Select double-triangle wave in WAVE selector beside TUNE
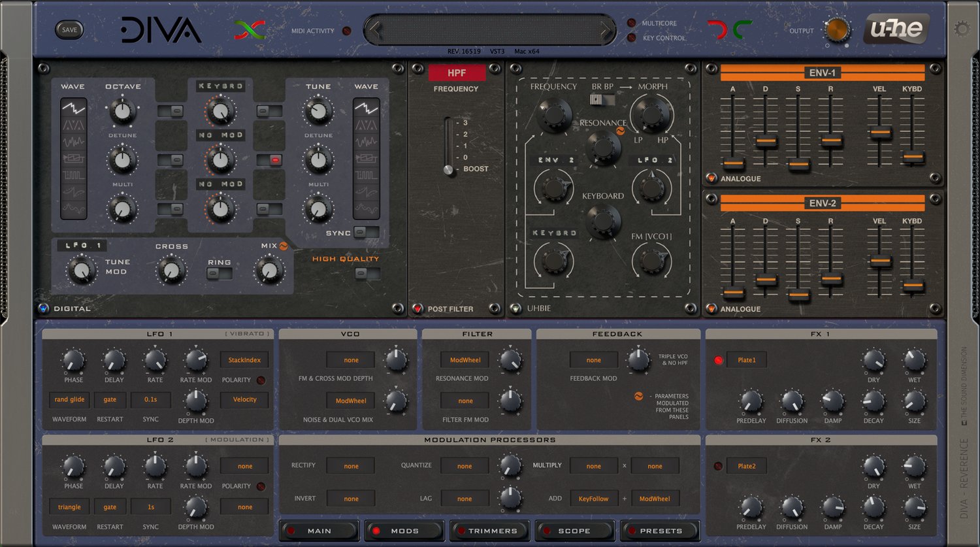Screen dimensions: 980x547 click(366, 124)
